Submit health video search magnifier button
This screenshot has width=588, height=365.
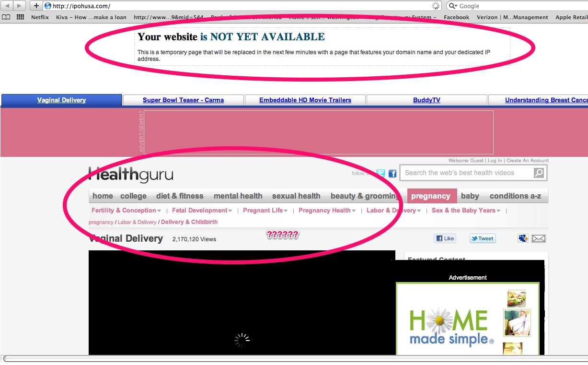539,173
